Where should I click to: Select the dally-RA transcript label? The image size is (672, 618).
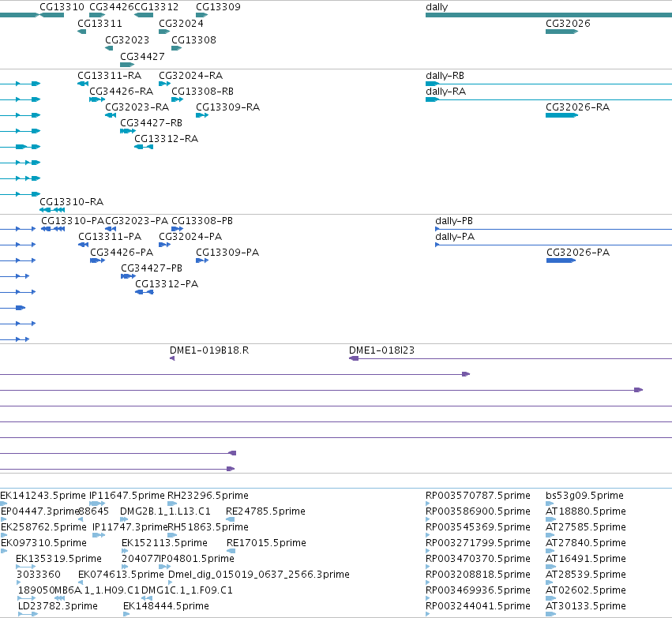(445, 92)
